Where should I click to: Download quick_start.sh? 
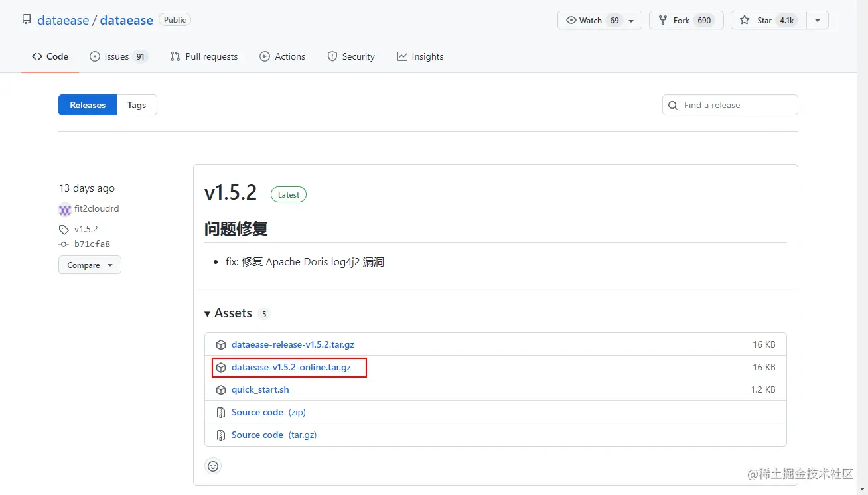(260, 389)
